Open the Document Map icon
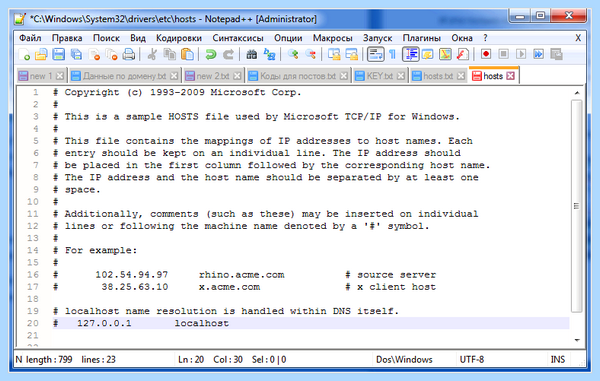Screen dimensions: 600x381 [x=445, y=54]
